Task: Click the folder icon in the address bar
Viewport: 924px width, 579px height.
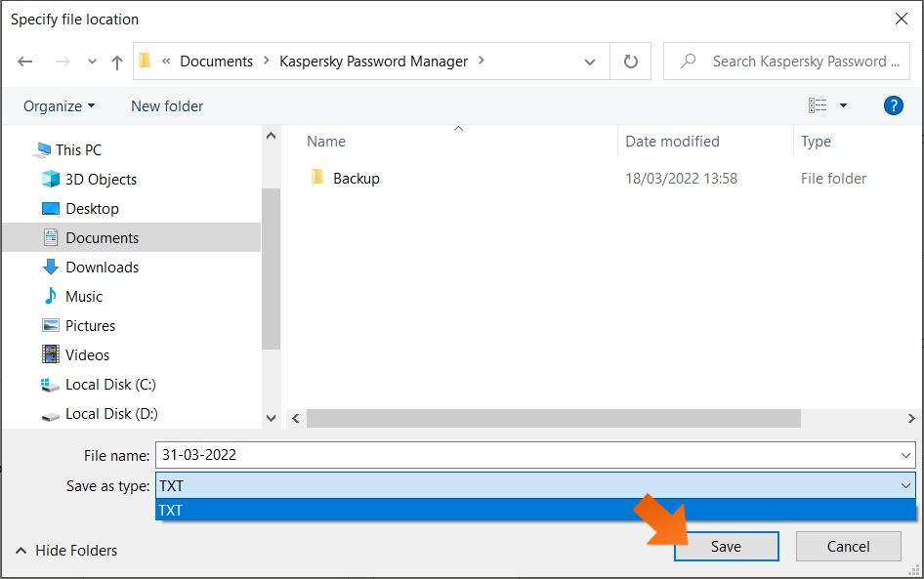Action: click(145, 61)
